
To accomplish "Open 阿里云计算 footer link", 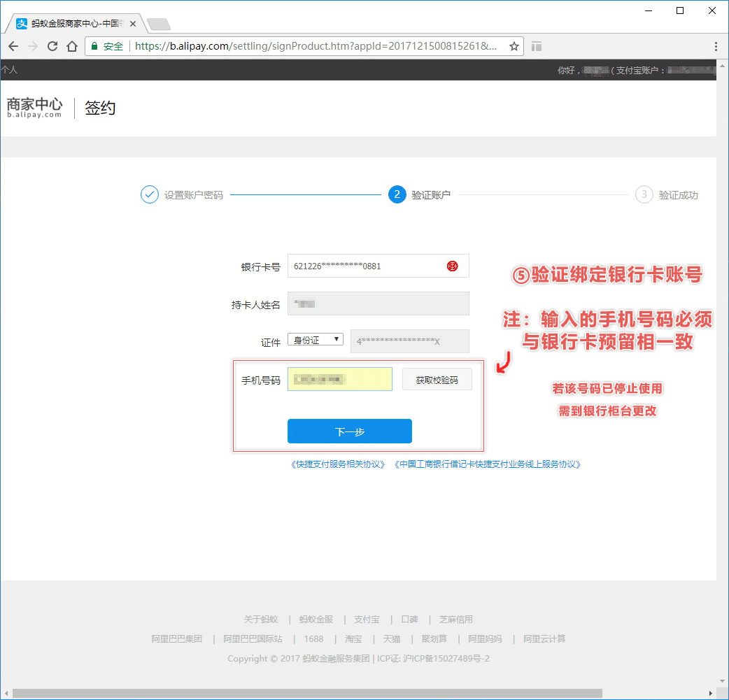I will pos(544,638).
